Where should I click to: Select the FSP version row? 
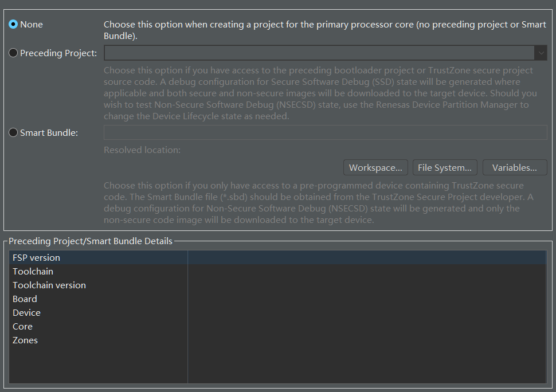click(x=277, y=258)
